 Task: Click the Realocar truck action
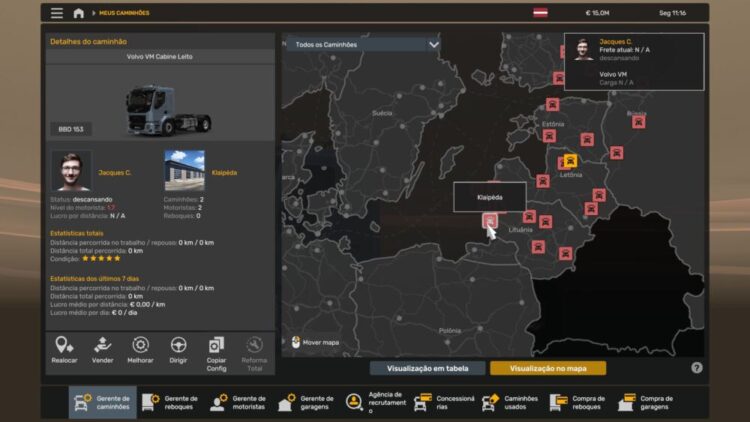point(64,351)
